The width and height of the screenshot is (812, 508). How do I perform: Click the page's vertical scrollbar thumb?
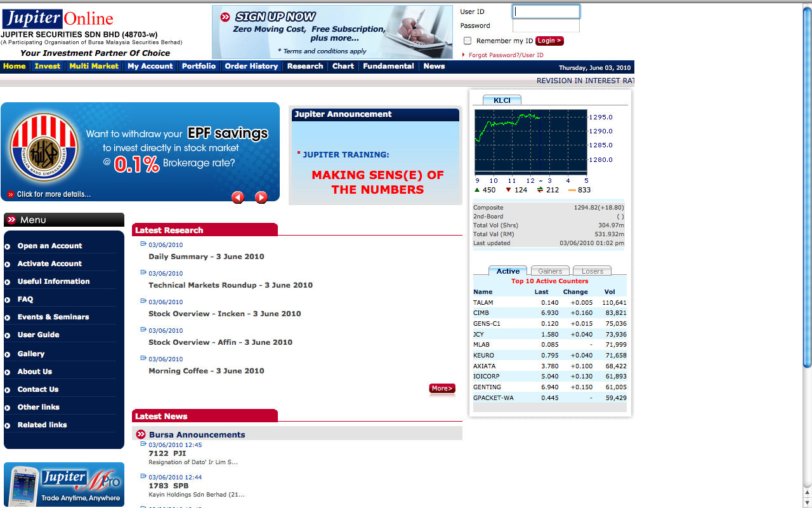(x=807, y=186)
